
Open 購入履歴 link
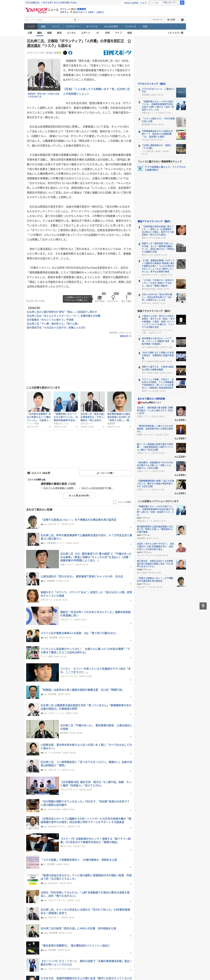tap(171, 19)
